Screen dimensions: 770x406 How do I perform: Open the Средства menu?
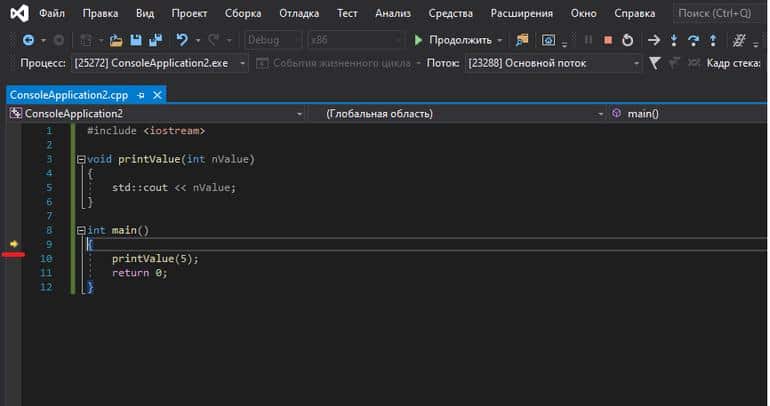450,13
